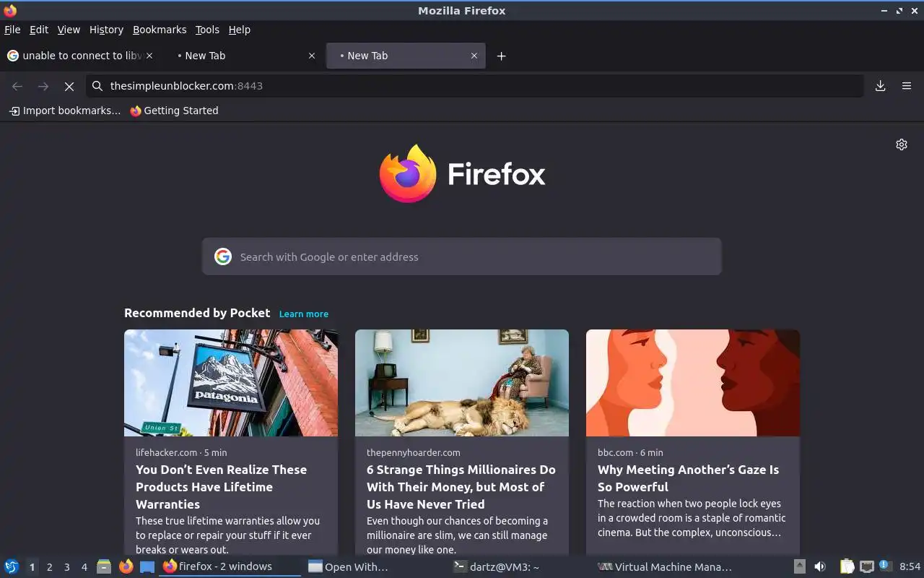The height and width of the screenshot is (578, 924).
Task: Open the volume speaker icon in tray
Action: click(820, 566)
